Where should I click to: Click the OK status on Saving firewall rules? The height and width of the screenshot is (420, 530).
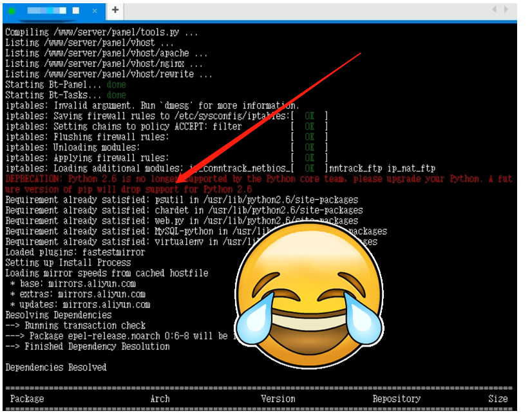click(309, 116)
